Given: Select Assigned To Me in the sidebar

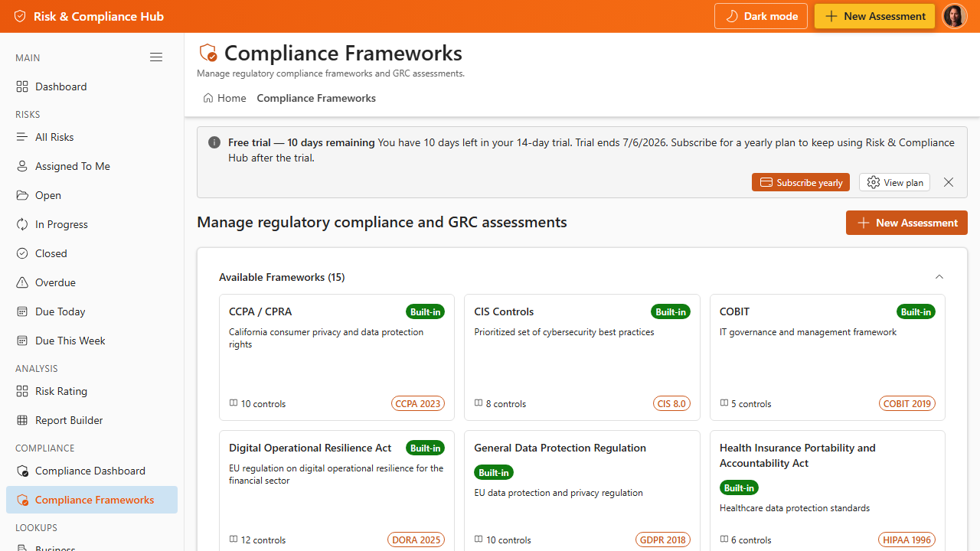Looking at the screenshot, I should [92, 166].
